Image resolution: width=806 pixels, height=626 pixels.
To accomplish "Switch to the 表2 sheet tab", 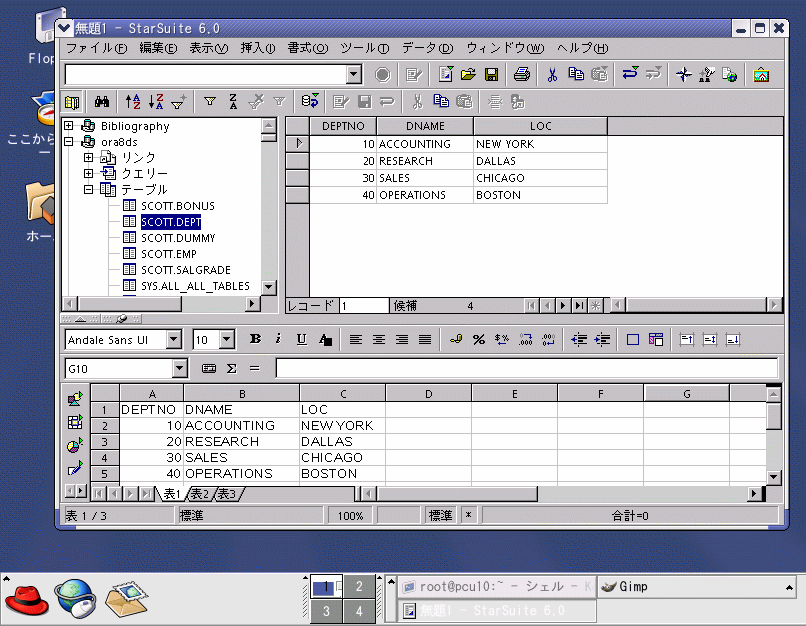I will pyautogui.click(x=201, y=494).
